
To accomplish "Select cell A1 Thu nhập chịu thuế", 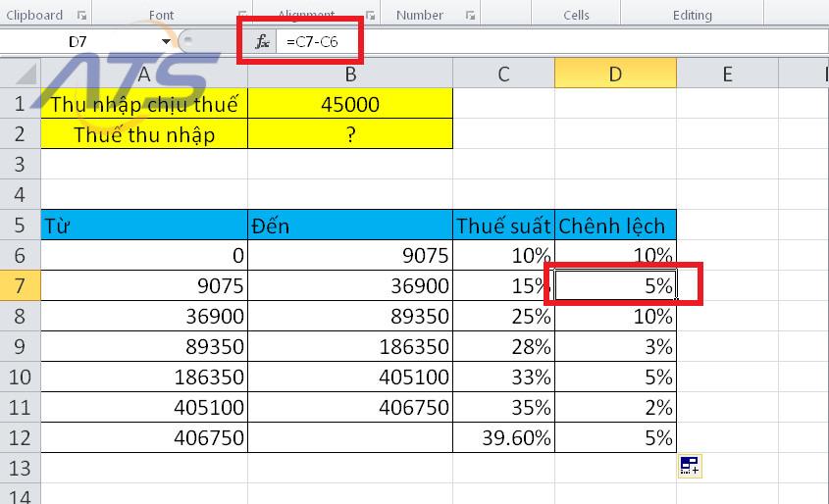I will coord(144,104).
